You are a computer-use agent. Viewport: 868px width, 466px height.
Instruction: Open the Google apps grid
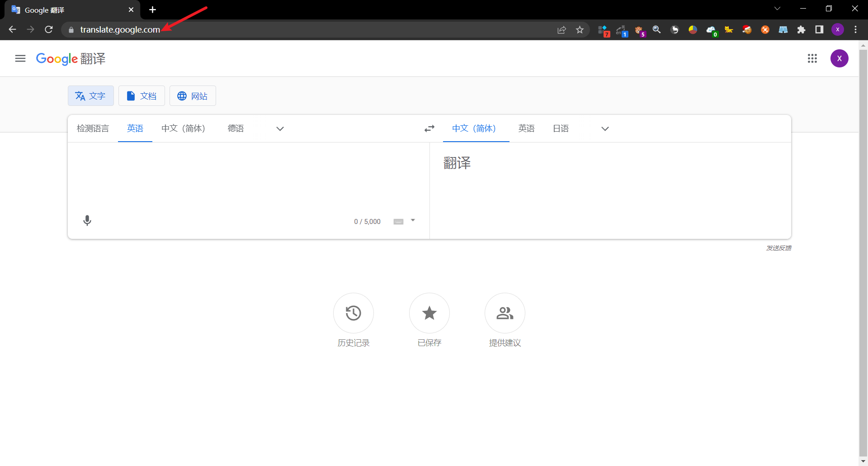[812, 58]
